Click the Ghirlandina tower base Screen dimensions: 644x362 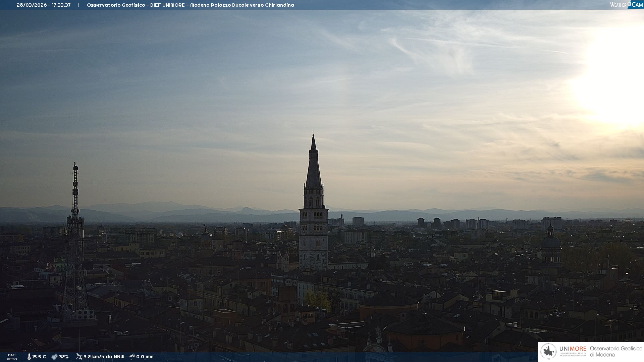click(313, 263)
